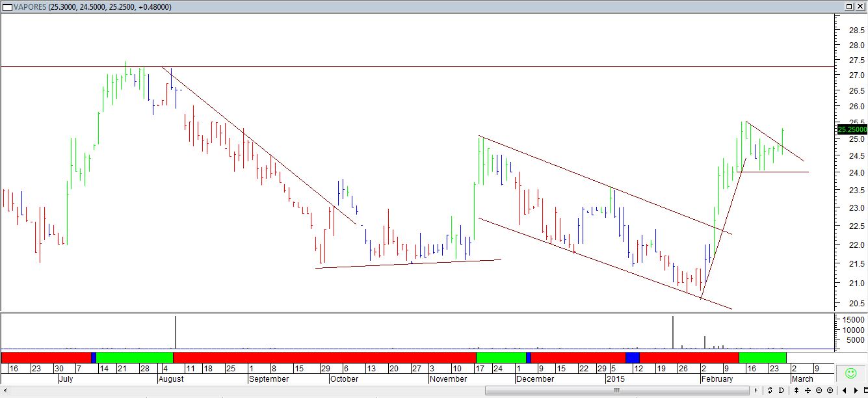The image size is (868, 398).
Task: Click the 'D' daily periodicity button
Action: (781, 390)
